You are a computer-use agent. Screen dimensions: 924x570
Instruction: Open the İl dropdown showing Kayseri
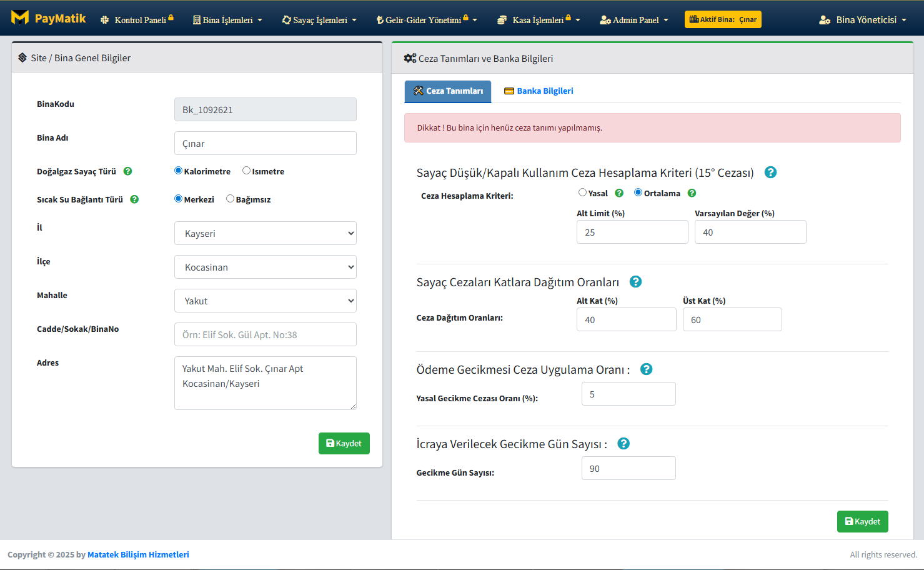[266, 233]
